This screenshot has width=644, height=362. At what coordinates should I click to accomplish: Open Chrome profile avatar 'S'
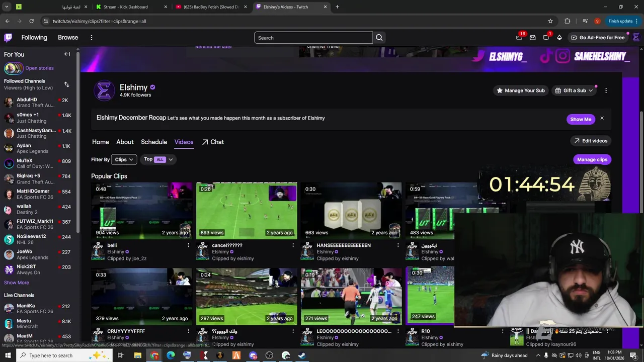[597, 21]
